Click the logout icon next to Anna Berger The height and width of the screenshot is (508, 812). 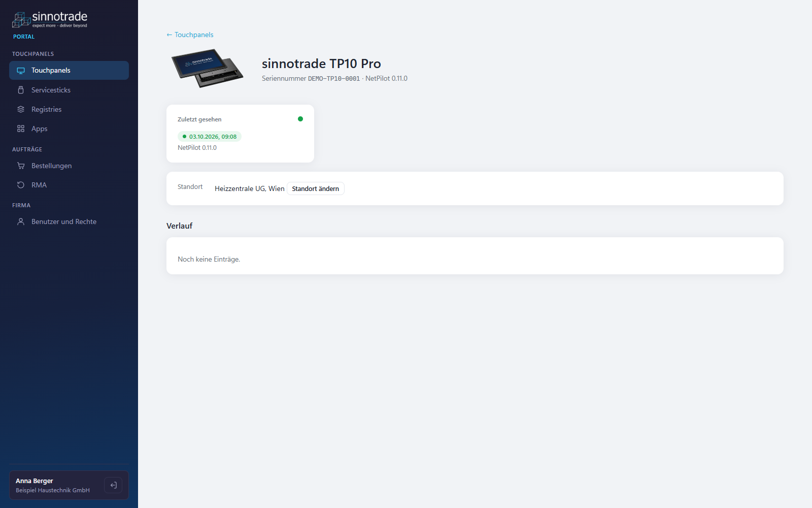click(x=113, y=485)
